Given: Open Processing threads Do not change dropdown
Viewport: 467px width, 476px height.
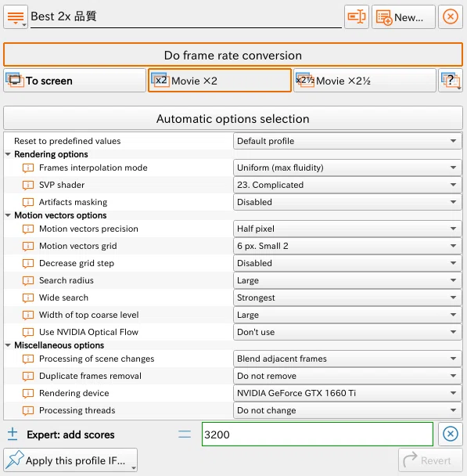Looking at the screenshot, I should (347, 410).
